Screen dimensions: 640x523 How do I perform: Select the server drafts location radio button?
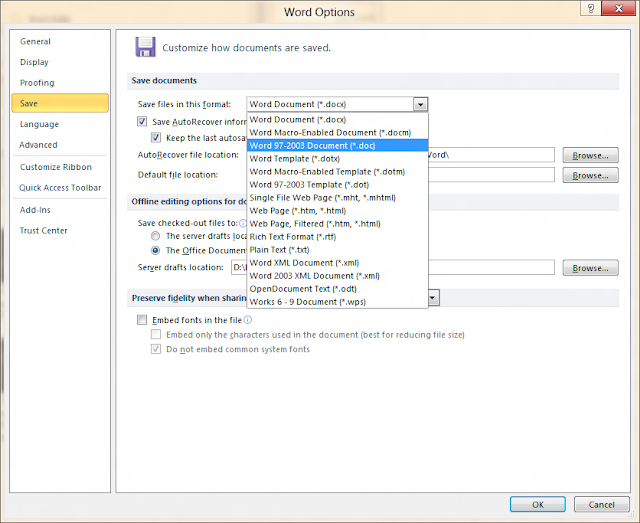click(x=156, y=236)
